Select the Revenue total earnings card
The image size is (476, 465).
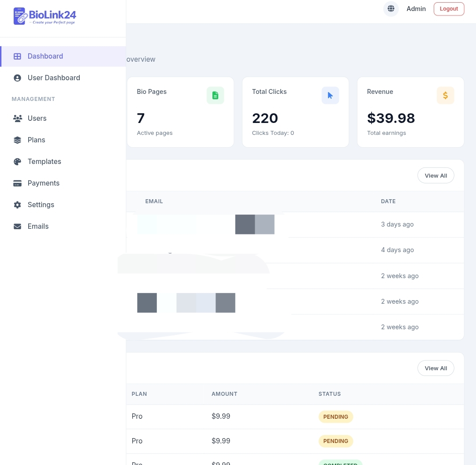(x=410, y=112)
